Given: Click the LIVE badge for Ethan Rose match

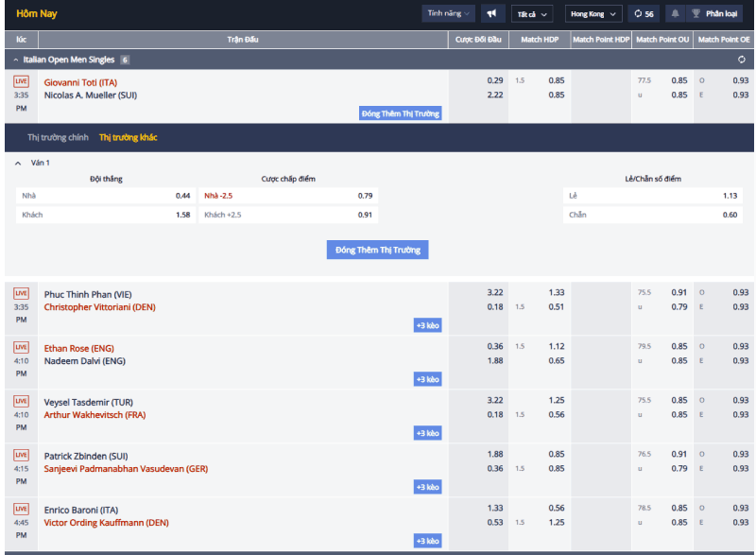Looking at the screenshot, I should coord(21,347).
